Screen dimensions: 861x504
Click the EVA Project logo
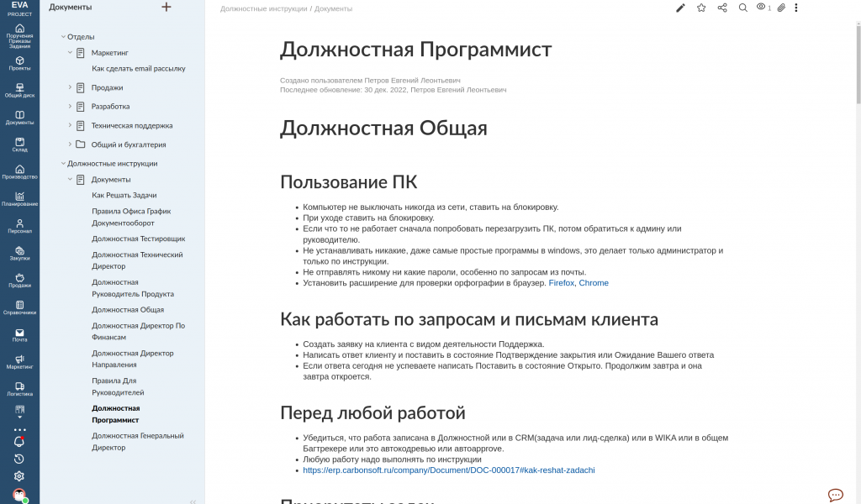20,8
